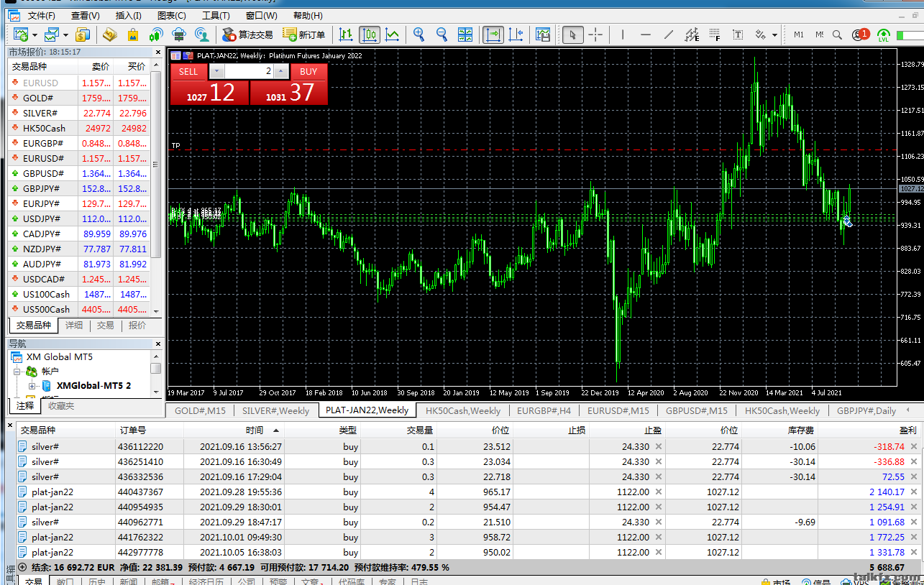
Task: Open the 工具(T) menu
Action: [216, 15]
